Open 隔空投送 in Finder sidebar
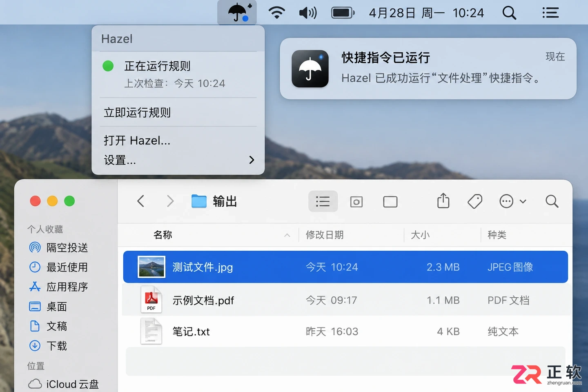Screen dimensions: 588x392 click(58, 247)
